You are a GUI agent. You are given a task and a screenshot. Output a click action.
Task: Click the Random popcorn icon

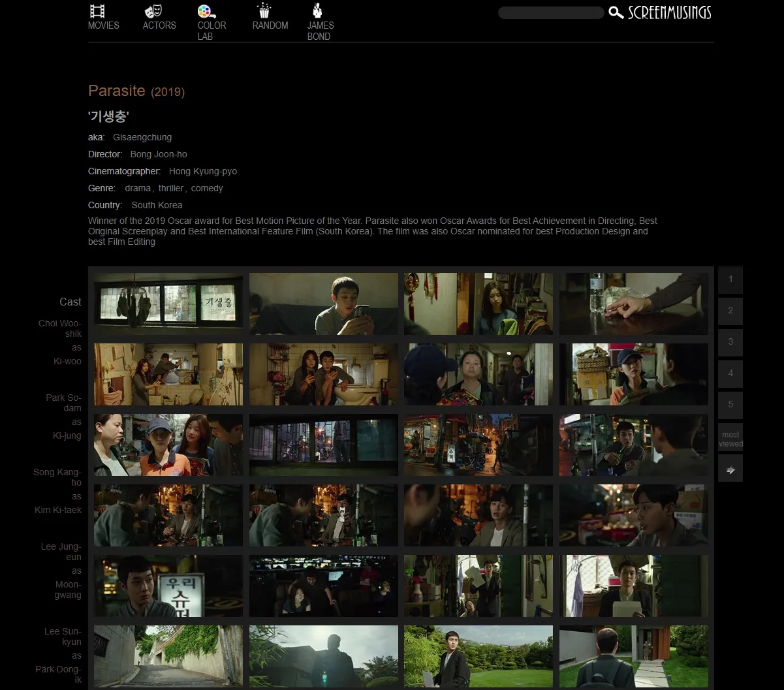pyautogui.click(x=264, y=11)
